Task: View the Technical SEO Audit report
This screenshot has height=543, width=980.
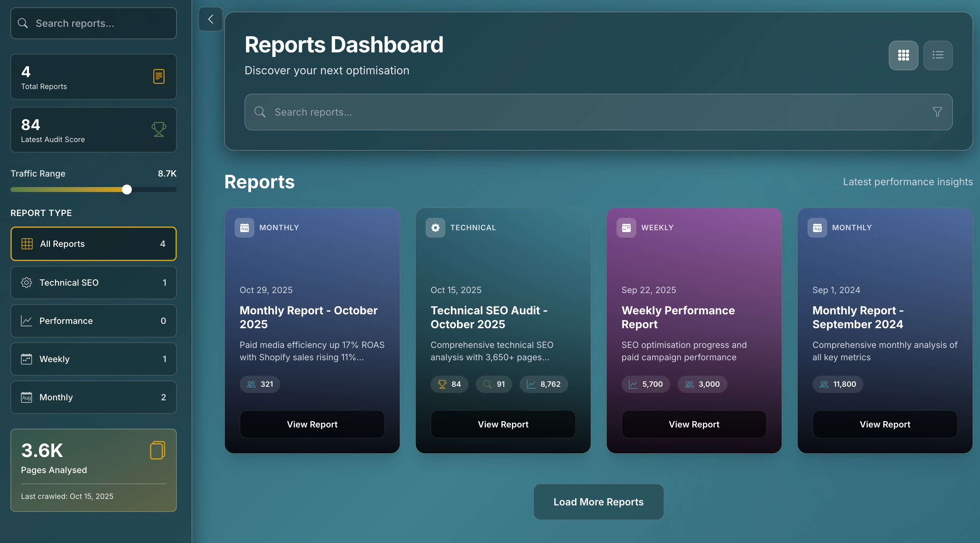Action: coord(503,424)
